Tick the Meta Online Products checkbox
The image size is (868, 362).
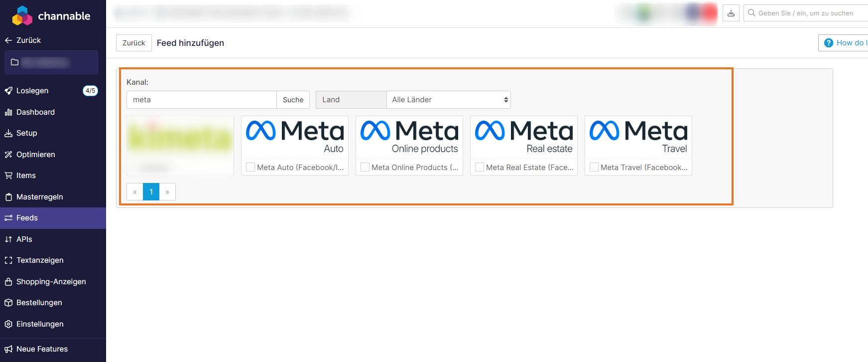[365, 167]
